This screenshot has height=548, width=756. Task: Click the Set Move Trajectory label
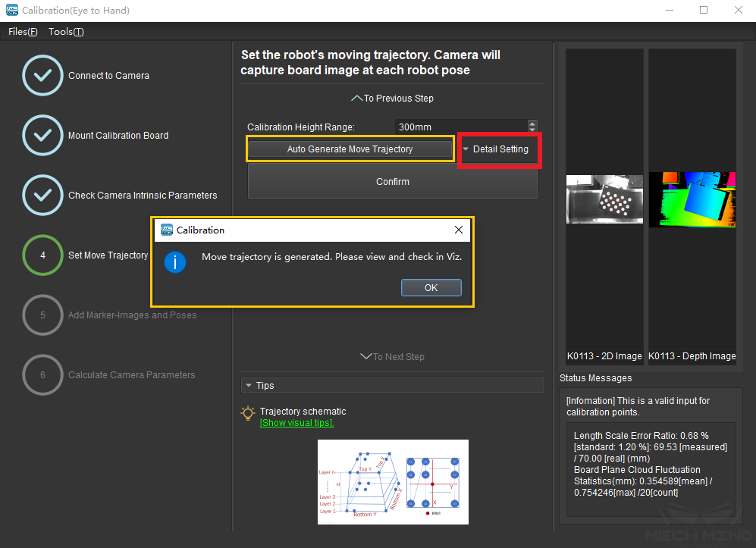[108, 255]
